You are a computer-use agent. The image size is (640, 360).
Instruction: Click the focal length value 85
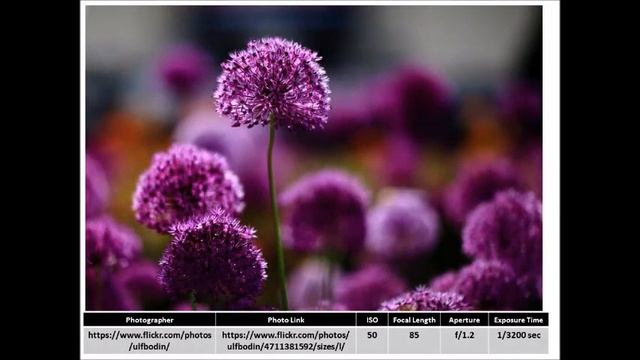tap(414, 335)
